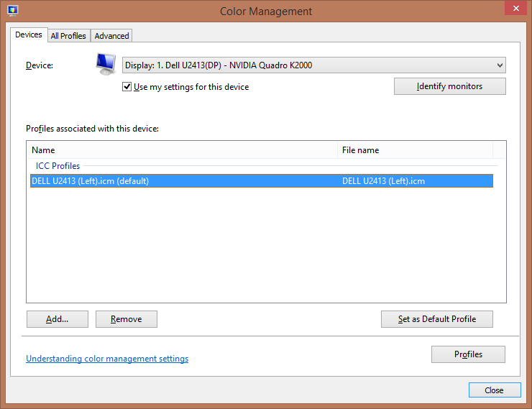Screen dimensions: 532x409
Task: Click the Add... button
Action: point(58,319)
